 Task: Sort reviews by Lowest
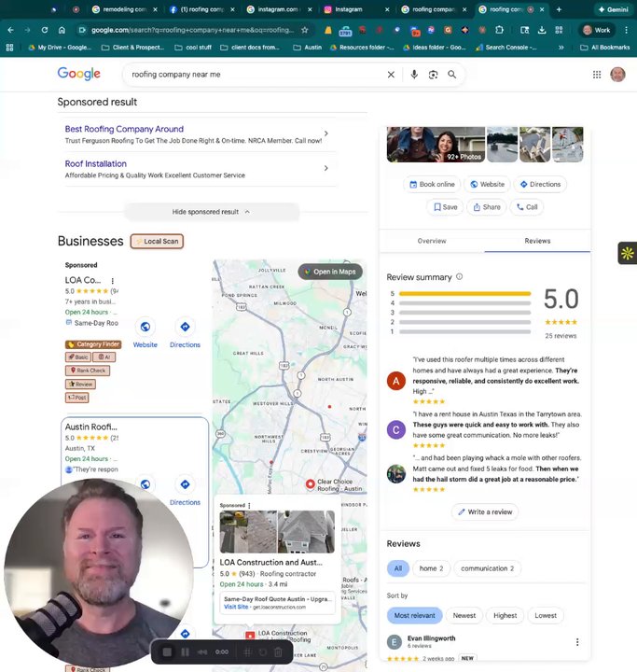tap(546, 615)
